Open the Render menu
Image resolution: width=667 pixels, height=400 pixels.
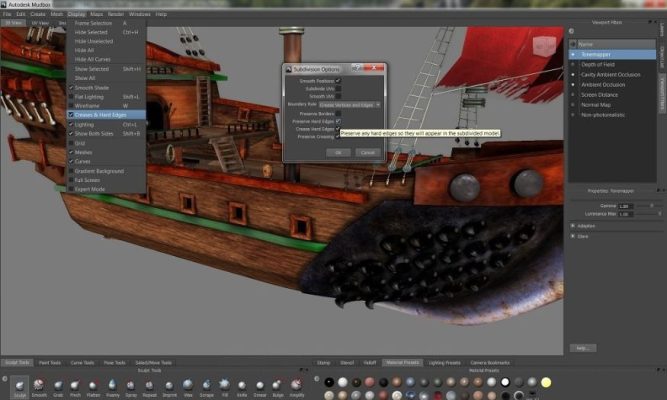(116, 15)
